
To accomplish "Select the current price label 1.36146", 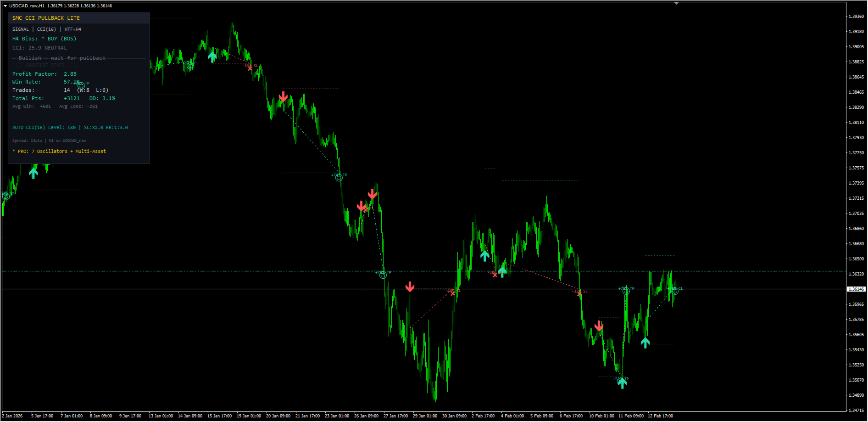I will [x=856, y=289].
